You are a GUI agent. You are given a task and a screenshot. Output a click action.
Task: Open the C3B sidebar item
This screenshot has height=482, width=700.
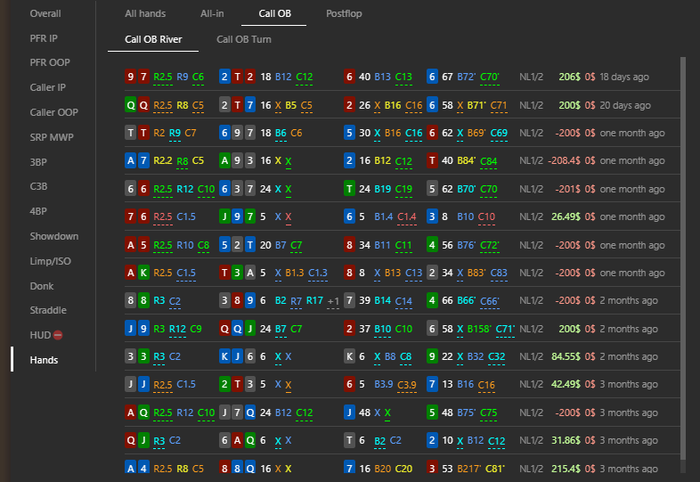coord(38,186)
